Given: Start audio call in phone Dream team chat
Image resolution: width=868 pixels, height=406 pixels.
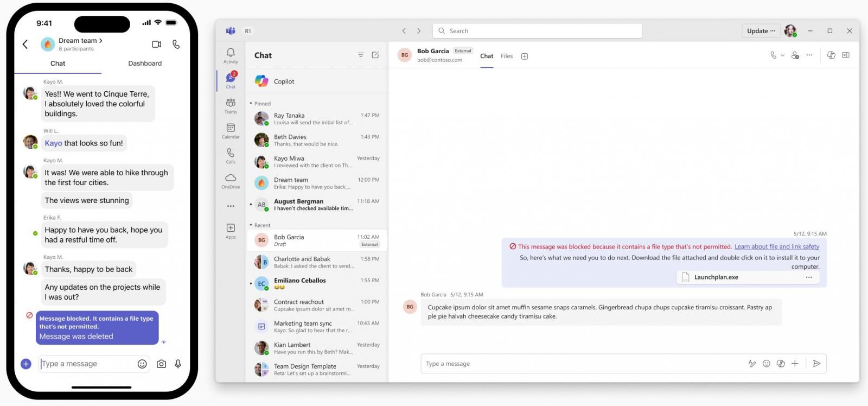Looking at the screenshot, I should click(176, 45).
